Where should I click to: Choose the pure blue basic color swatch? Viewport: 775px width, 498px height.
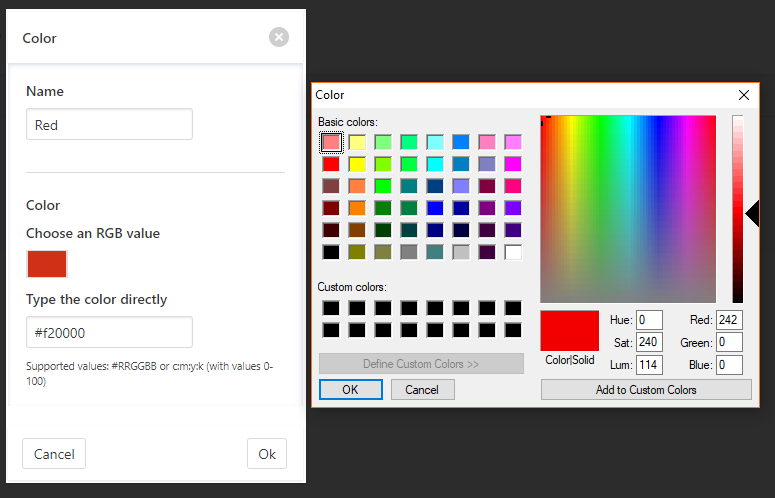pos(435,208)
